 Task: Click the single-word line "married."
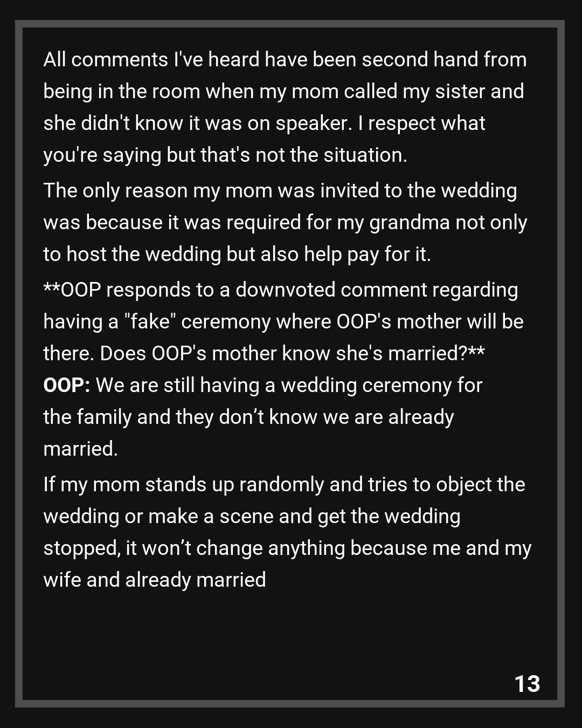point(80,449)
